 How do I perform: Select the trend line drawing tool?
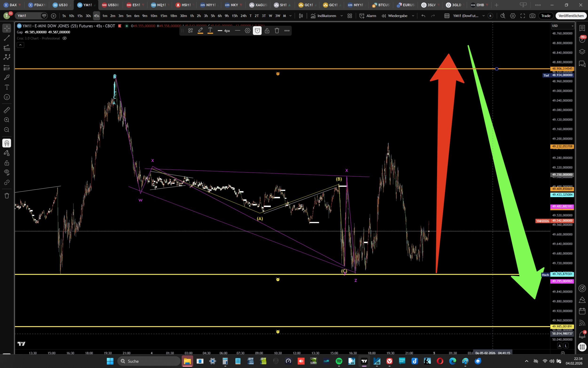pos(7,38)
